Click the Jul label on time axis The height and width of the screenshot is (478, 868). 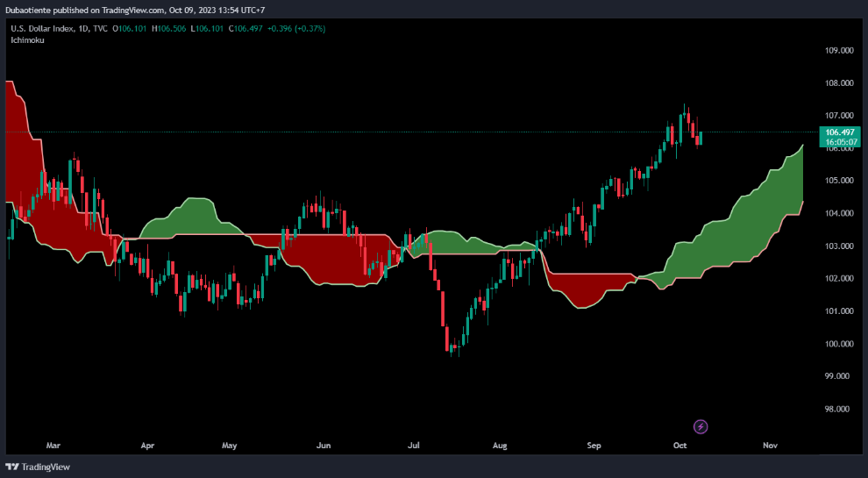[x=412, y=446]
